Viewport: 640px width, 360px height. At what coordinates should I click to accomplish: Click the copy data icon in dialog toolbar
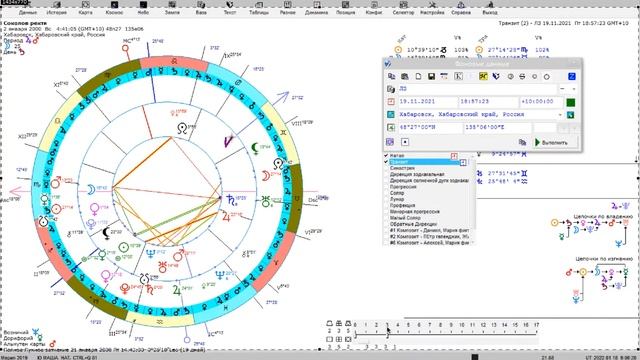[x=391, y=76]
